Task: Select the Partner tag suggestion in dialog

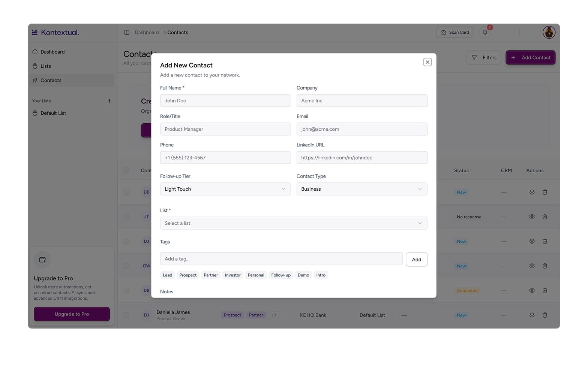Action: tap(211, 275)
